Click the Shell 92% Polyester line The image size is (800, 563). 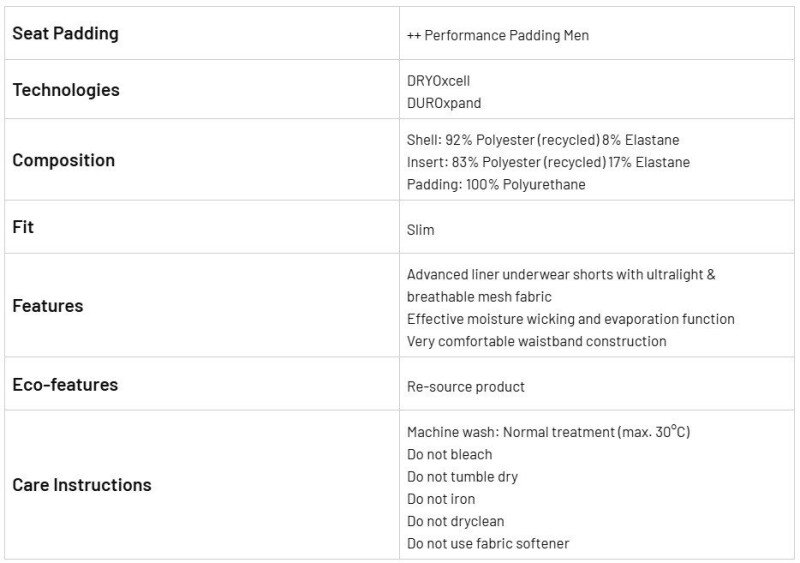click(543, 140)
